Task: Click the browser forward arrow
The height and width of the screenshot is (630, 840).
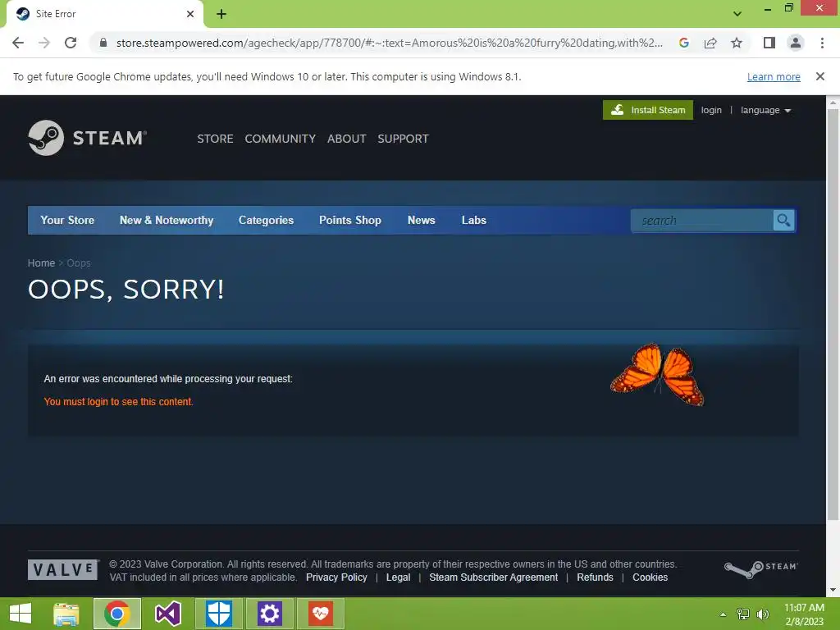Action: (x=44, y=43)
